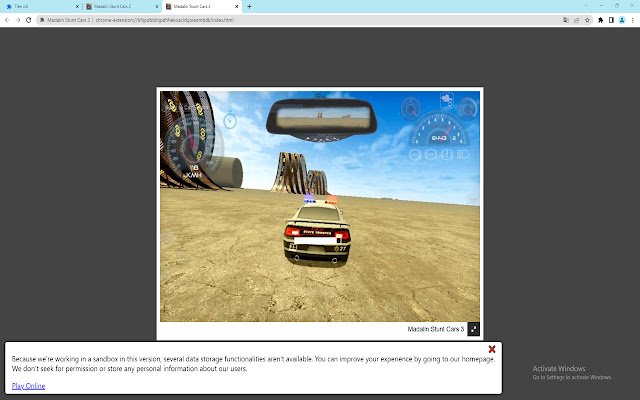This screenshot has height=400, width=640.
Task: Click the speedometer showing 18 KM/H
Action: coord(193,144)
